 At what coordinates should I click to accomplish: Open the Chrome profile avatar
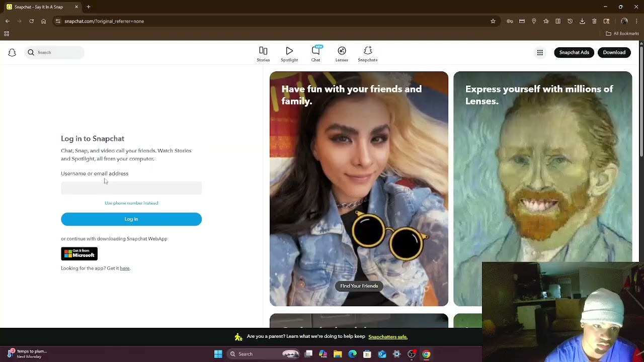[x=624, y=21]
